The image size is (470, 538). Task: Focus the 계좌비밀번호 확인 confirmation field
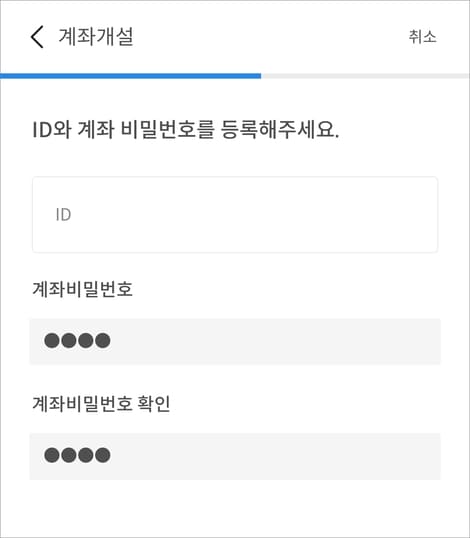(235, 456)
